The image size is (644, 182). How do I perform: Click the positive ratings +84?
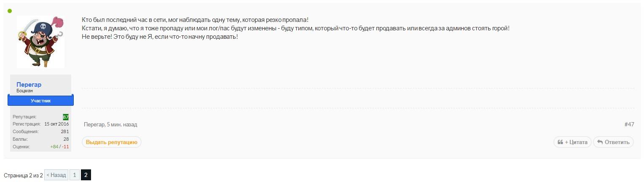54,147
